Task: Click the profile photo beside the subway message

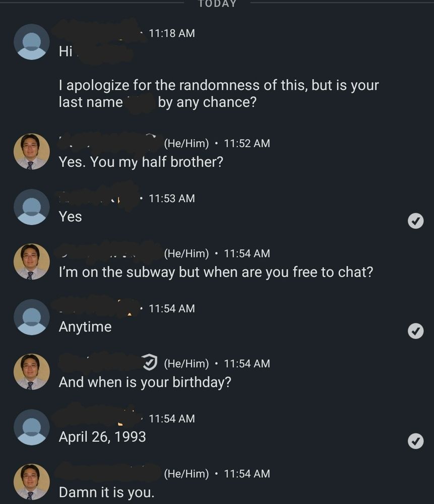Action: (32, 262)
